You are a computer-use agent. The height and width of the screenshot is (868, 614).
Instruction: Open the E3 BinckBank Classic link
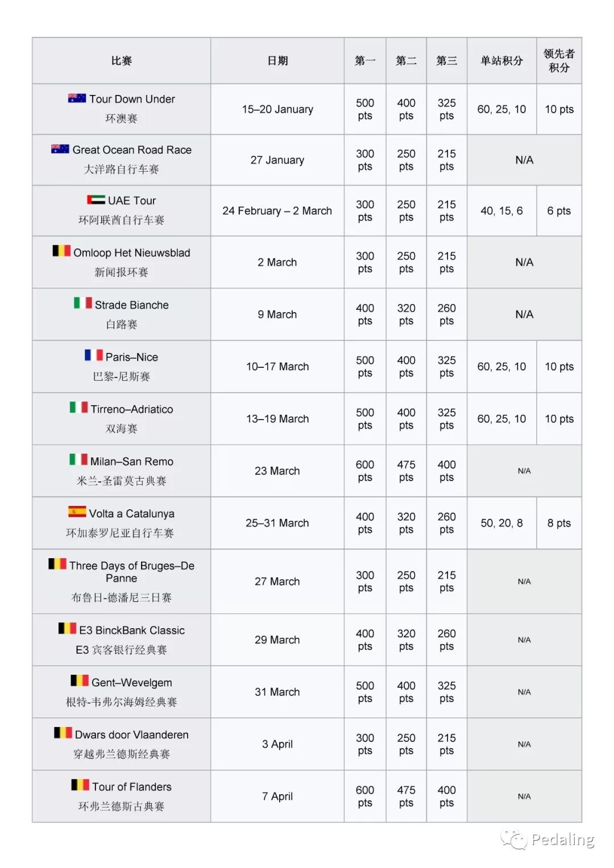132,630
